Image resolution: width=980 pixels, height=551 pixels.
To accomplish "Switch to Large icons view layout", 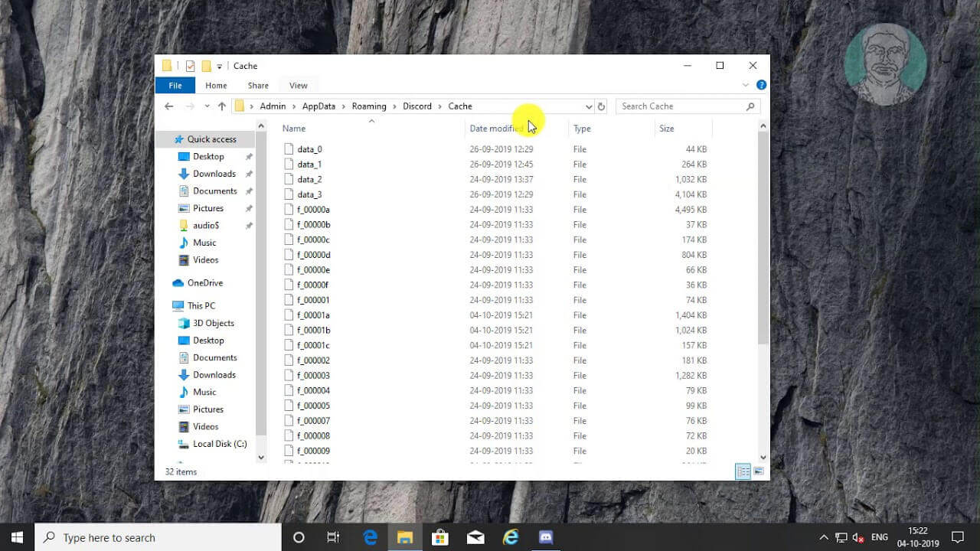I will pyautogui.click(x=759, y=471).
